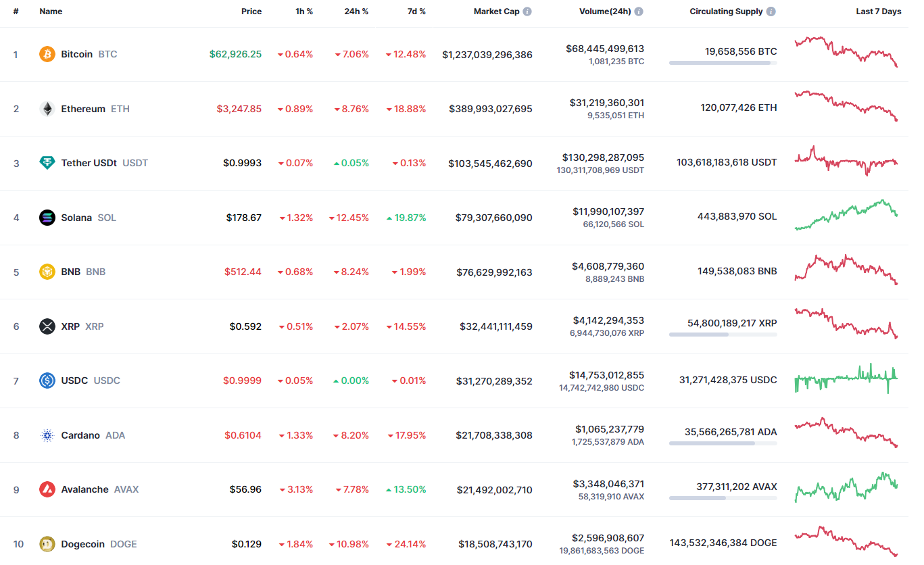Viewport: 924px width, 565px height.
Task: Click the Avalanche logo icon
Action: coord(47,489)
